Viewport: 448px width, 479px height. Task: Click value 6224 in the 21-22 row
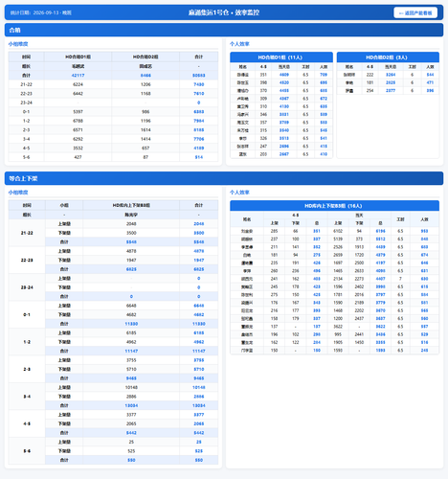pos(78,84)
